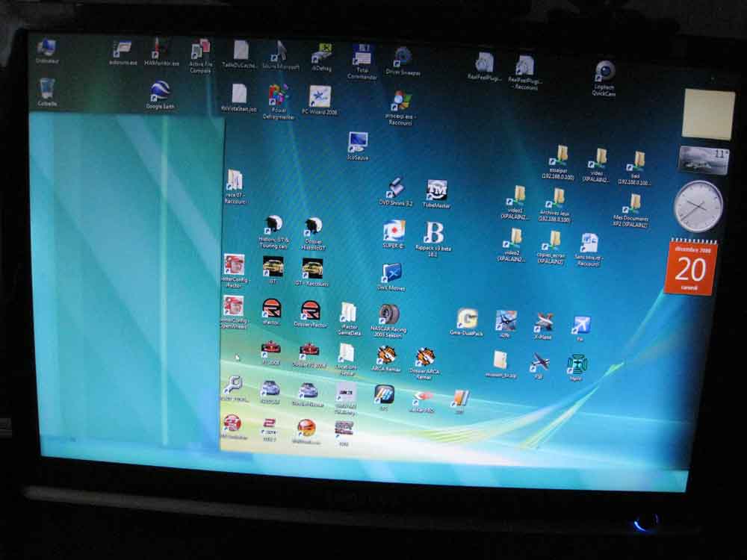
Task: Open the video2 network folder shortcut
Action: (x=512, y=245)
